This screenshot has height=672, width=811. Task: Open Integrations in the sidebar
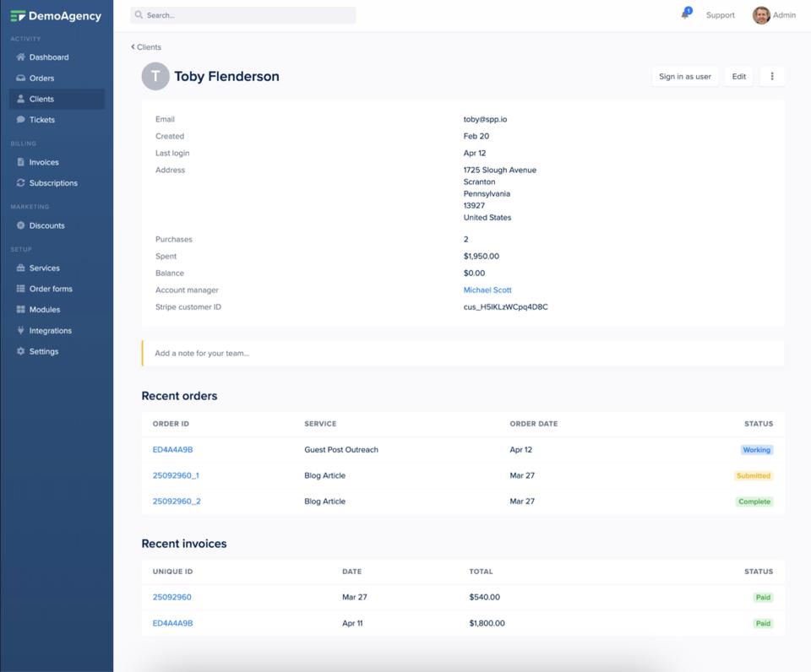(51, 330)
